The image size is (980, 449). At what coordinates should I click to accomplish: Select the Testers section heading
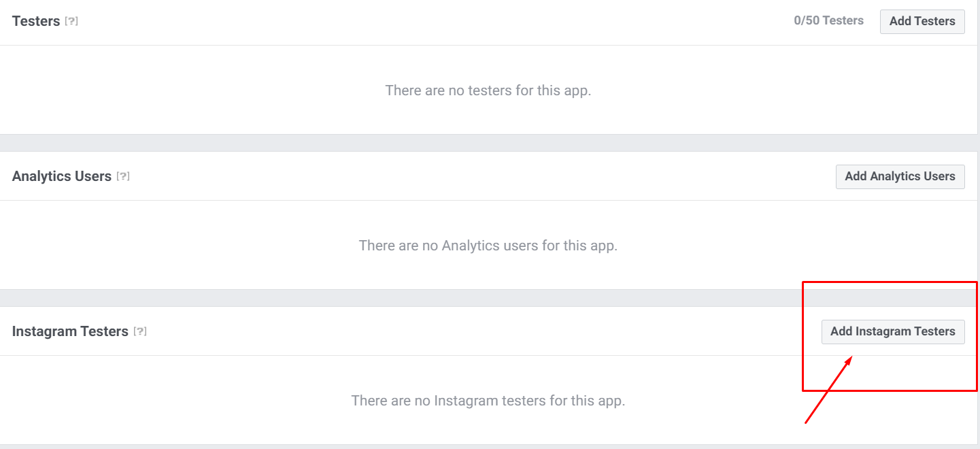coord(36,21)
